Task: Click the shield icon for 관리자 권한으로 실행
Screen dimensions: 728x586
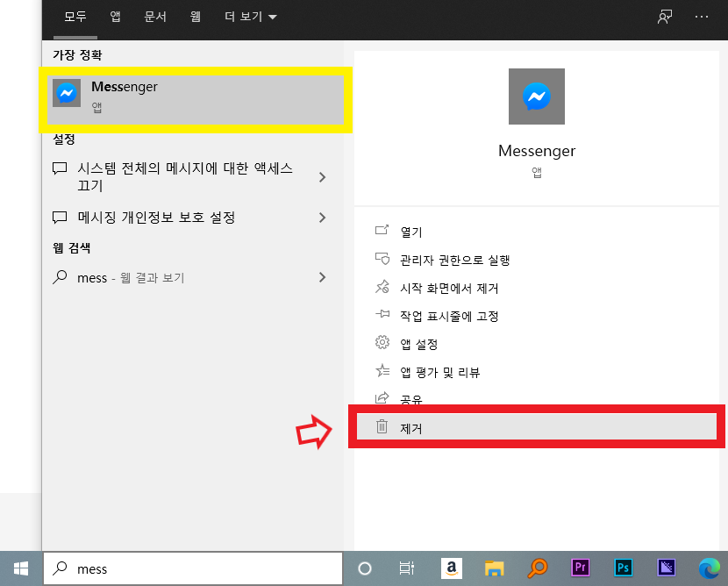Action: (382, 258)
